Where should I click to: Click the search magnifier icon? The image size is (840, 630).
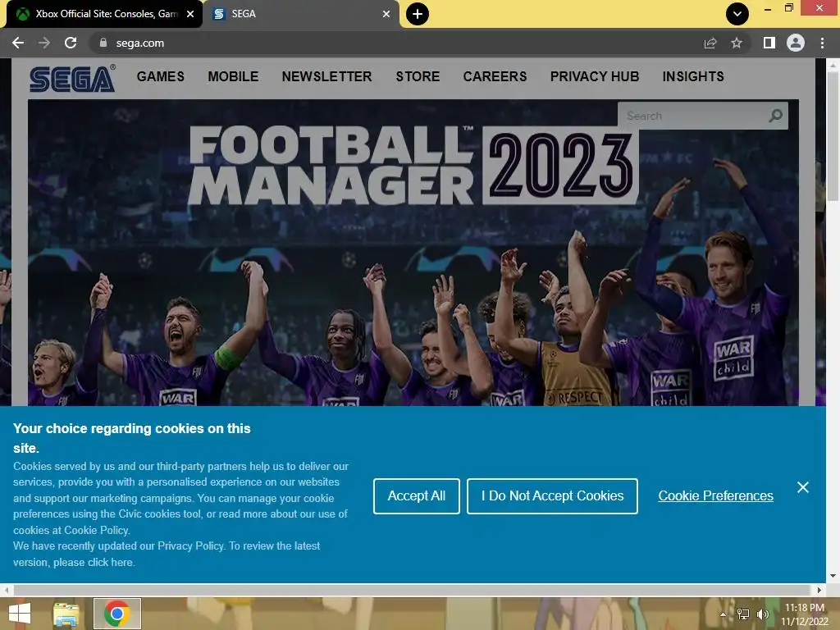tap(776, 116)
